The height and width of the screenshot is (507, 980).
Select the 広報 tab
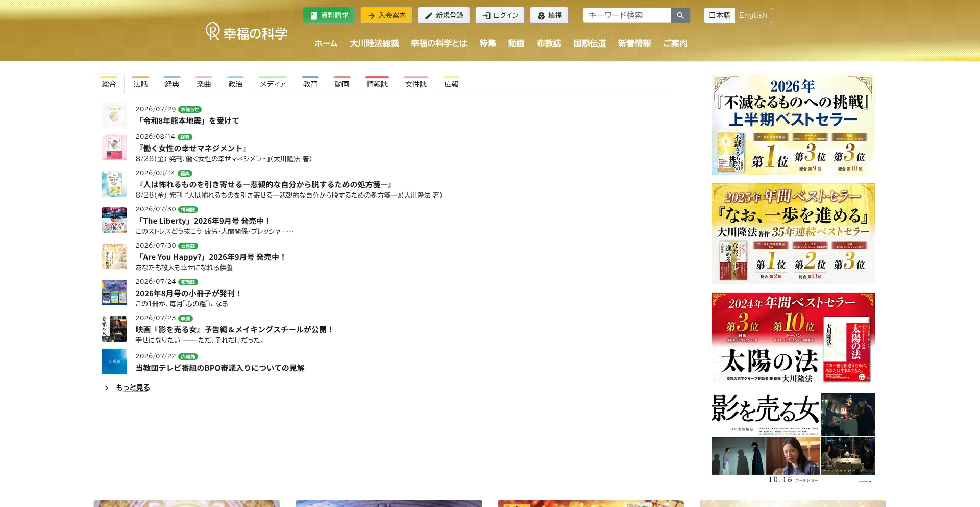(x=451, y=84)
